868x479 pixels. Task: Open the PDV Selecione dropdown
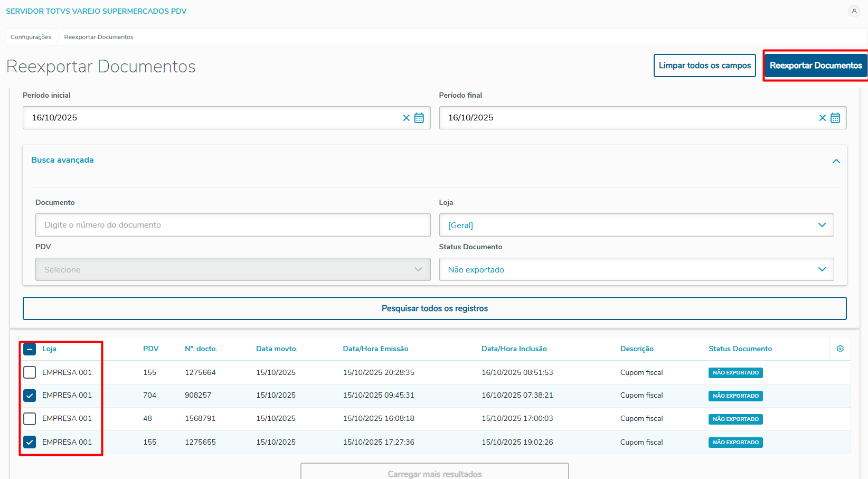click(233, 269)
